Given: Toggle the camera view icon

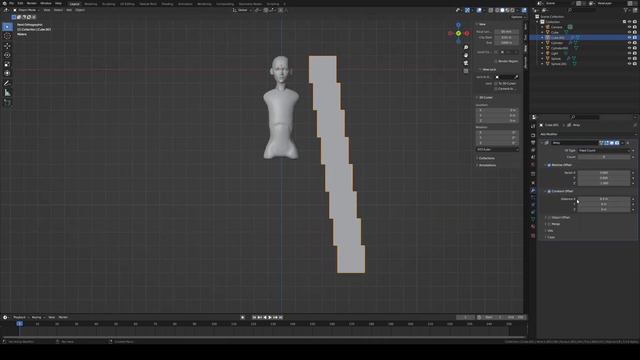Looking at the screenshot, I should click(466, 63).
